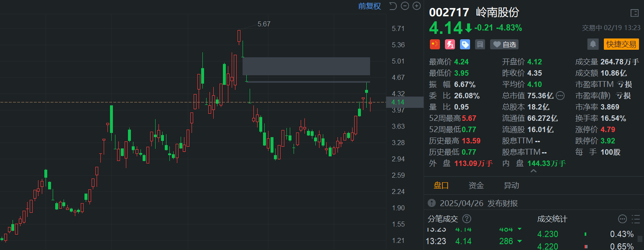Click the help icon beside 分笔成交
This screenshot has height=250, width=644.
click(x=467, y=219)
